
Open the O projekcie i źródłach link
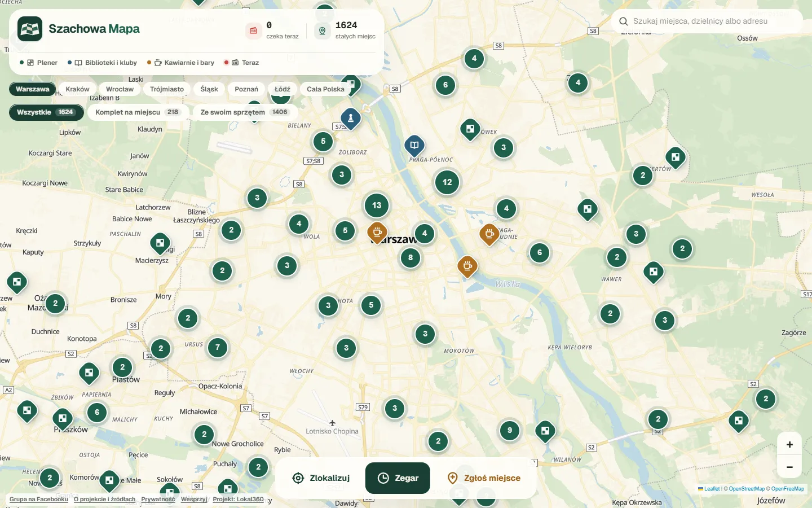105,499
